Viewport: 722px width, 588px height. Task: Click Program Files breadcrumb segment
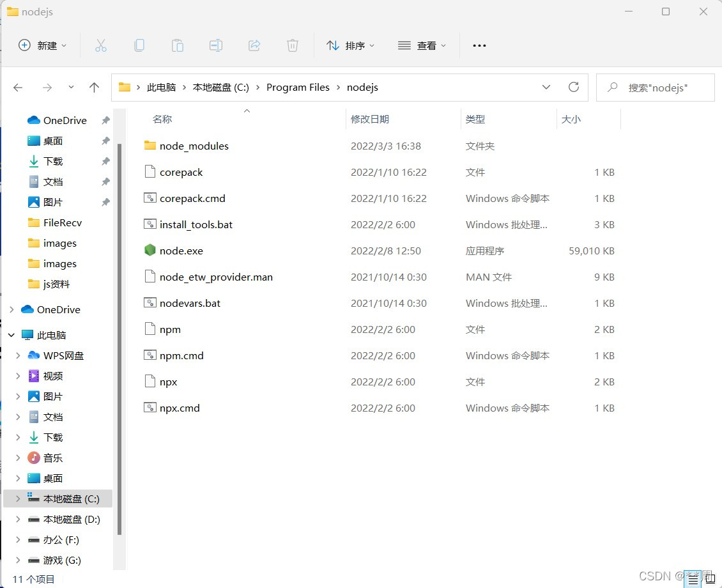pyautogui.click(x=298, y=87)
